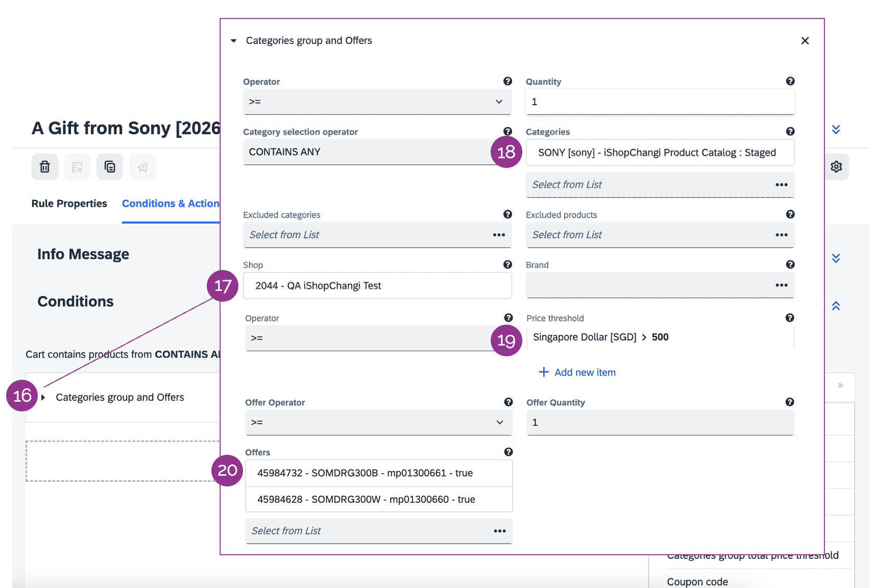The width and height of the screenshot is (870, 588).
Task: Open the top Operator dropdown
Action: pyautogui.click(x=377, y=102)
